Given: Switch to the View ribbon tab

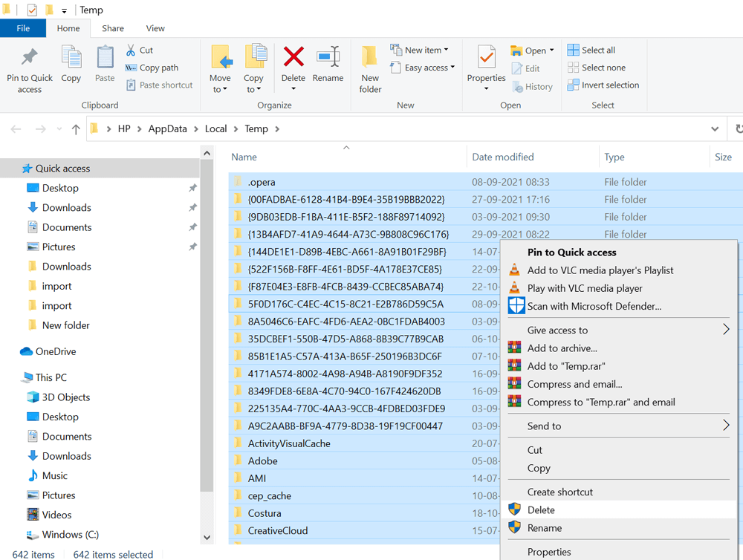Looking at the screenshot, I should pos(155,28).
